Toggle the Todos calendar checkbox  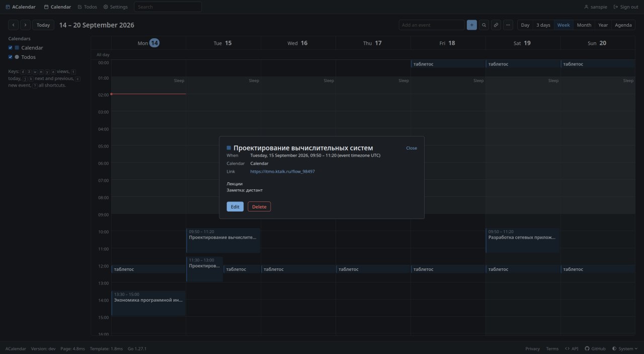pyautogui.click(x=11, y=57)
